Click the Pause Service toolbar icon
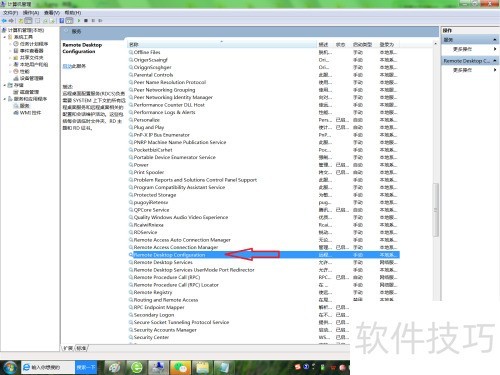This screenshot has height=375, width=500. [93, 21]
